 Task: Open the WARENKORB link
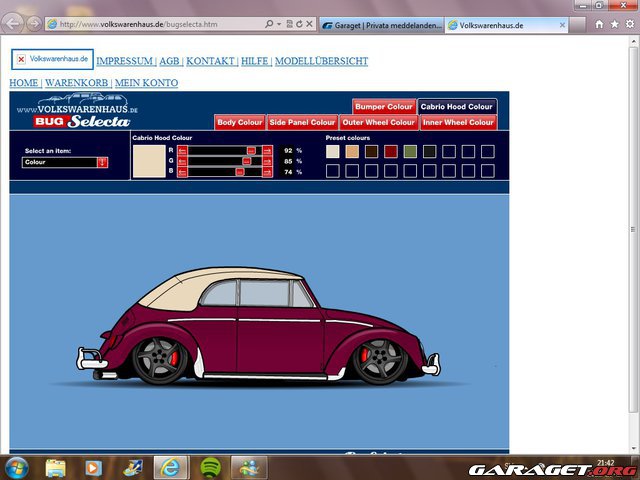(77, 83)
